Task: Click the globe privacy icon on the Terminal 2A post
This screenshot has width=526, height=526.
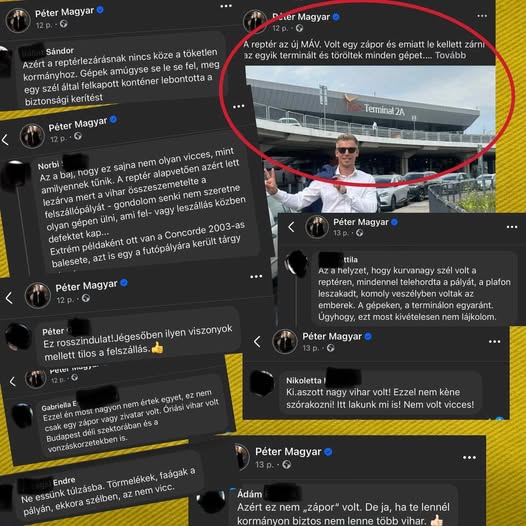Action: (299, 28)
